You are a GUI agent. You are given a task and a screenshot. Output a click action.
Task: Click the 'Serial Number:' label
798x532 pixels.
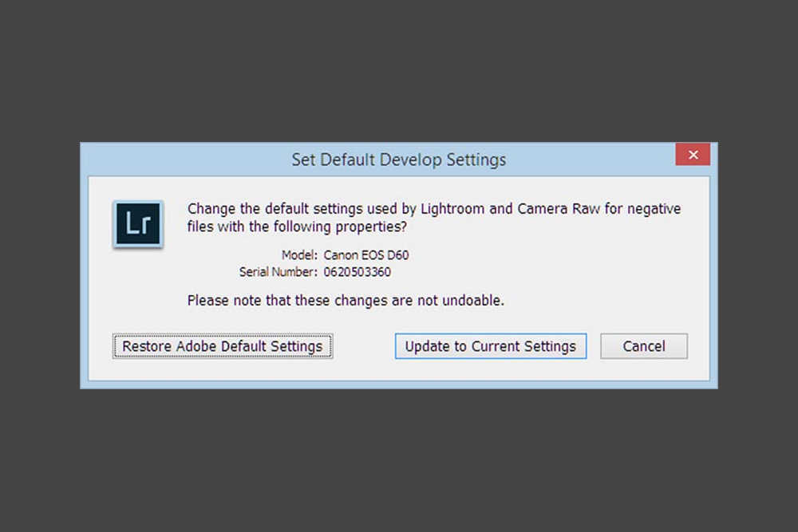click(278, 272)
